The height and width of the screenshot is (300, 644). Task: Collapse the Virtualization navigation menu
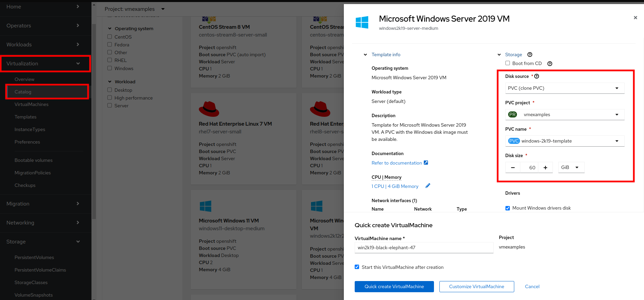tap(45, 64)
